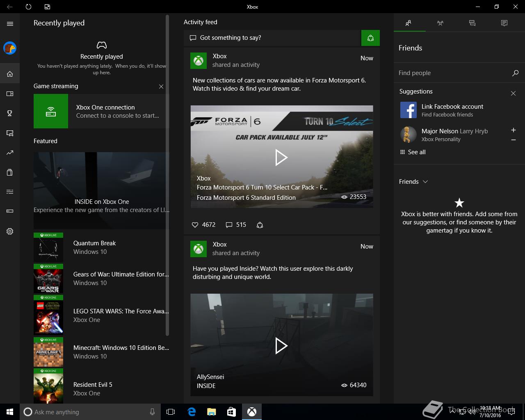Open Resident Evil 5 in Featured
Image resolution: width=525 pixels, height=420 pixels.
click(101, 386)
